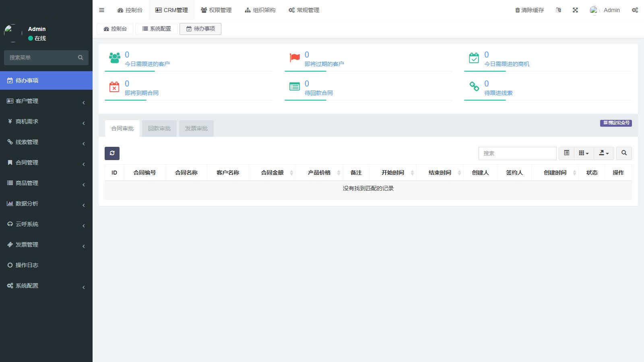644x362 pixels.
Task: Switch to the 回款审批 tab
Action: 159,129
